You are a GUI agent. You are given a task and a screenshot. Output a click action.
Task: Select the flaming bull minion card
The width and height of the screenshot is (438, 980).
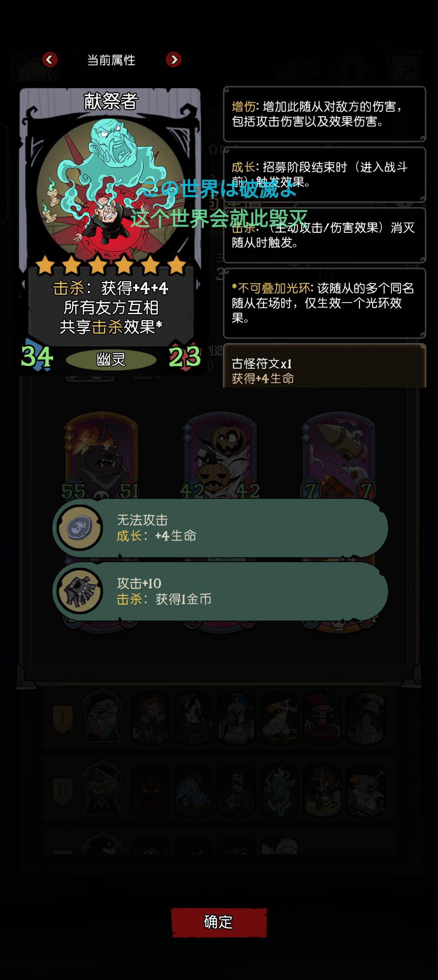pyautogui.click(x=101, y=456)
